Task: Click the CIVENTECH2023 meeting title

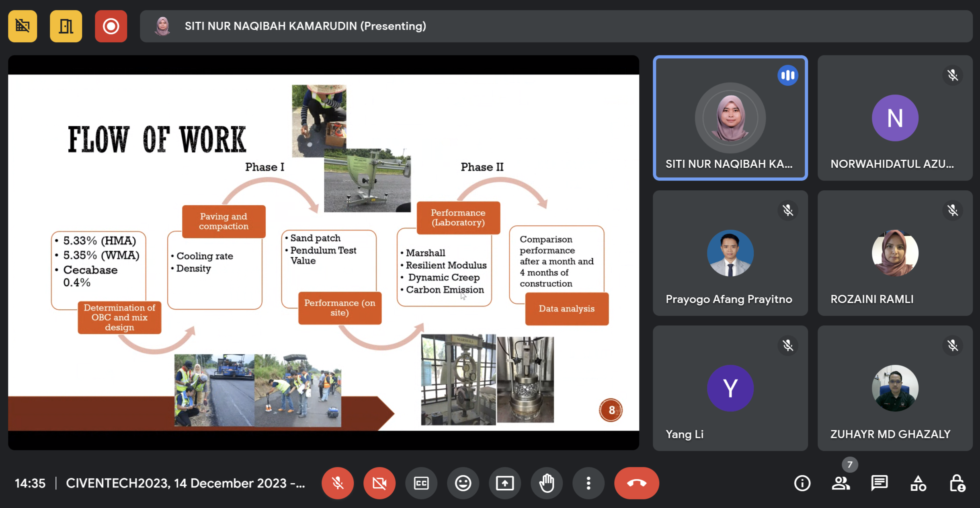Action: (x=185, y=483)
